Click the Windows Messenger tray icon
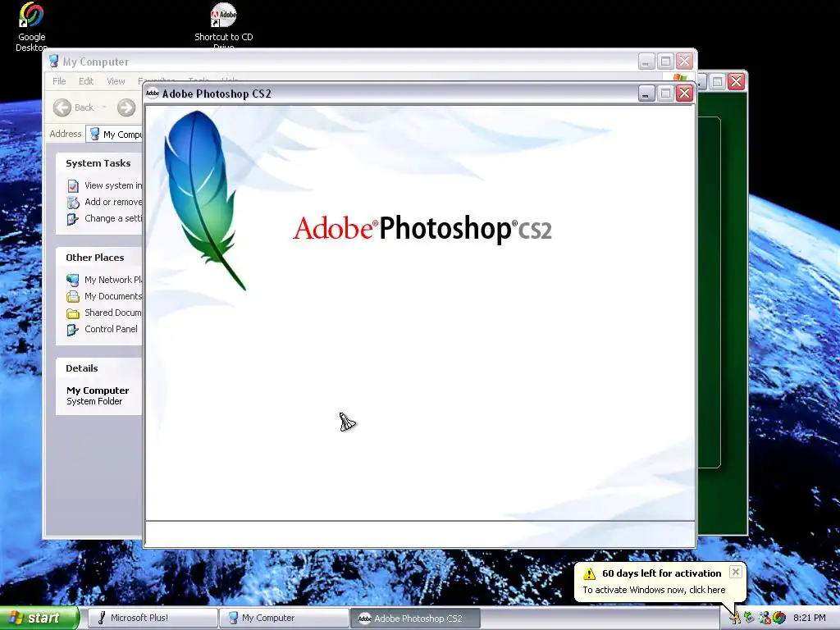The image size is (840, 630). 765,618
